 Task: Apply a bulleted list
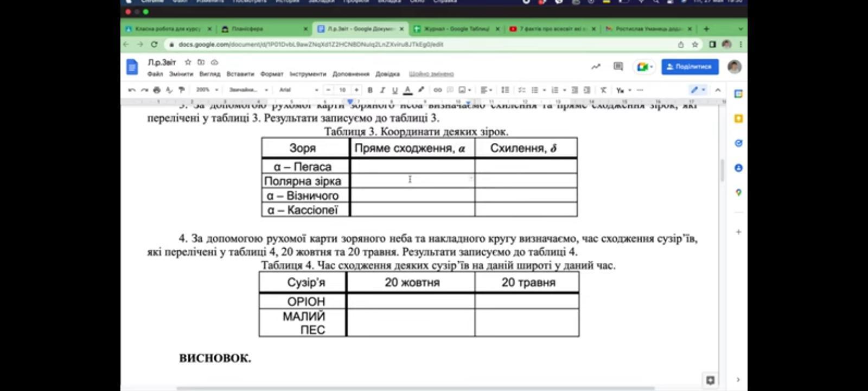coord(535,90)
